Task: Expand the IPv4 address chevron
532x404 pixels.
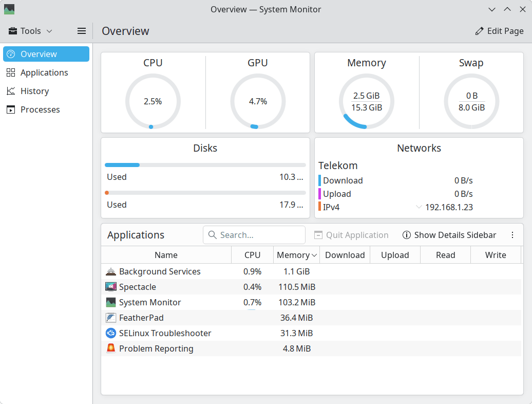Action: click(x=419, y=207)
